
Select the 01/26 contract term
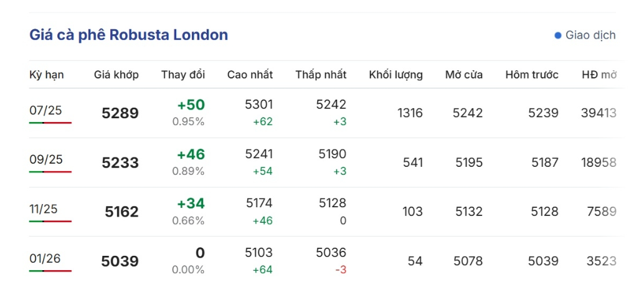point(45,258)
